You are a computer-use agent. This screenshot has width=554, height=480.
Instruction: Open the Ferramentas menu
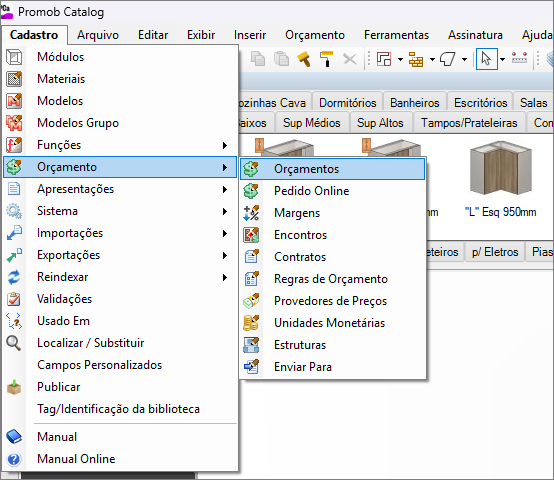click(396, 35)
